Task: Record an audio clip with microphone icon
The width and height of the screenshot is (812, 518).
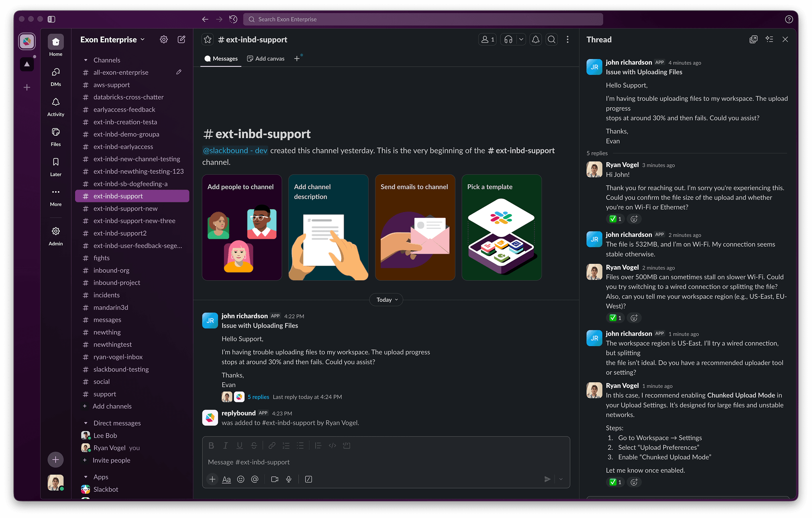Action: pyautogui.click(x=289, y=479)
